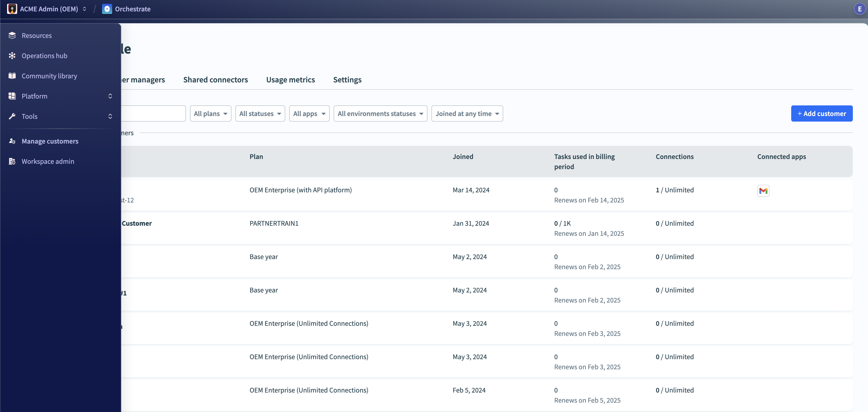Select Community library icon
This screenshot has height=412, width=868.
click(x=12, y=75)
